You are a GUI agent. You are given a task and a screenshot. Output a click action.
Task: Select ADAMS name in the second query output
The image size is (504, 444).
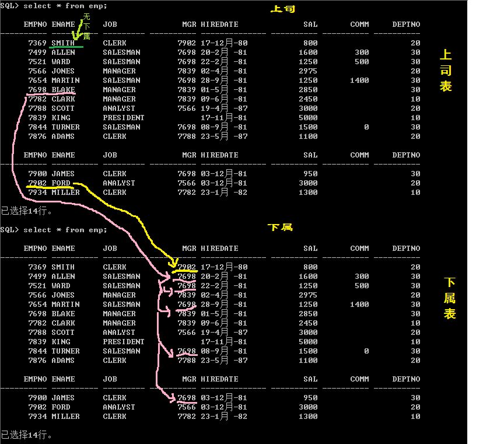(63, 361)
